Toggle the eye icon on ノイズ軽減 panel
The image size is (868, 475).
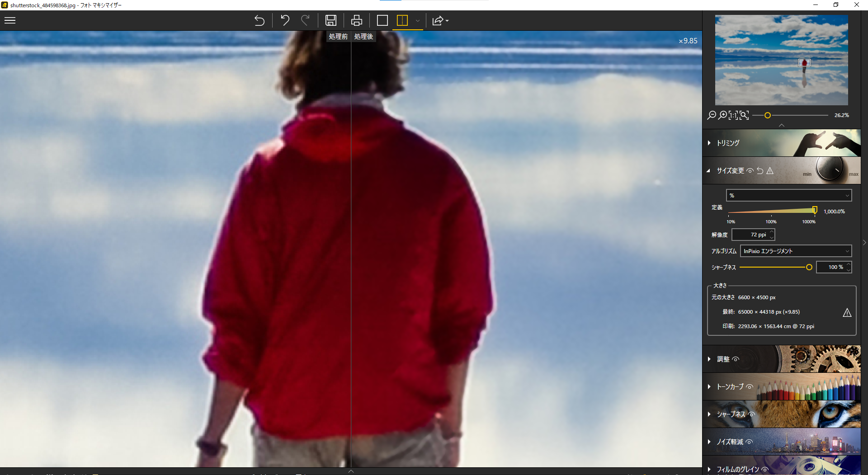pyautogui.click(x=749, y=442)
